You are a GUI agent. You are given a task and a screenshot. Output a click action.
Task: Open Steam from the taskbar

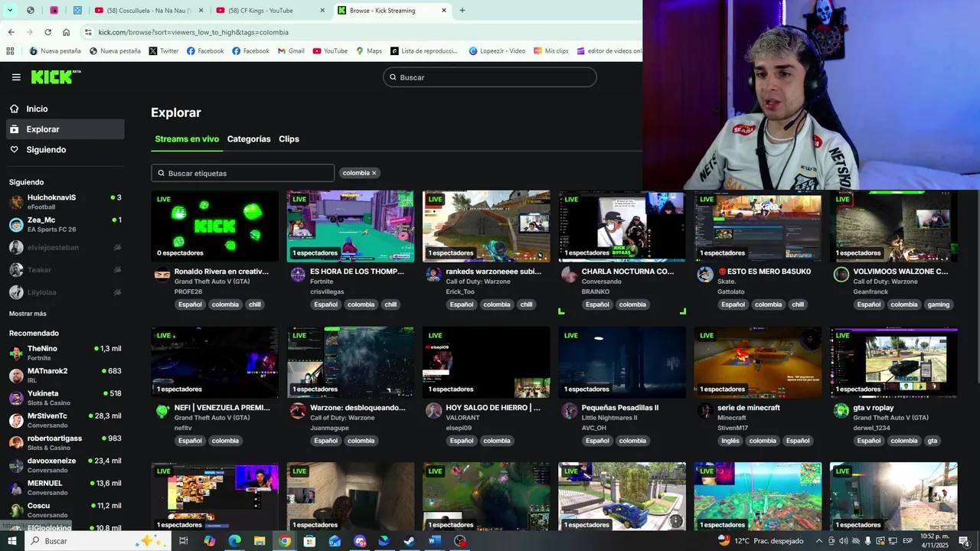tap(410, 541)
